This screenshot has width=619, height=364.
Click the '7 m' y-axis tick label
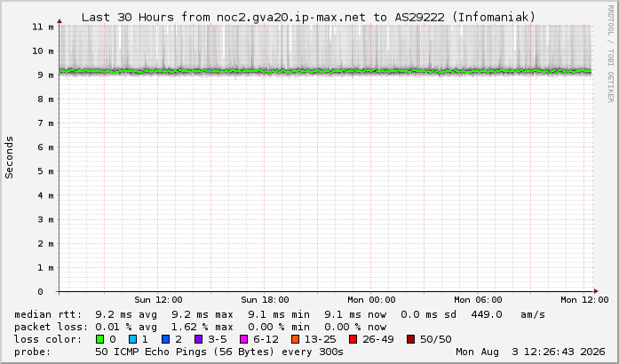46,123
